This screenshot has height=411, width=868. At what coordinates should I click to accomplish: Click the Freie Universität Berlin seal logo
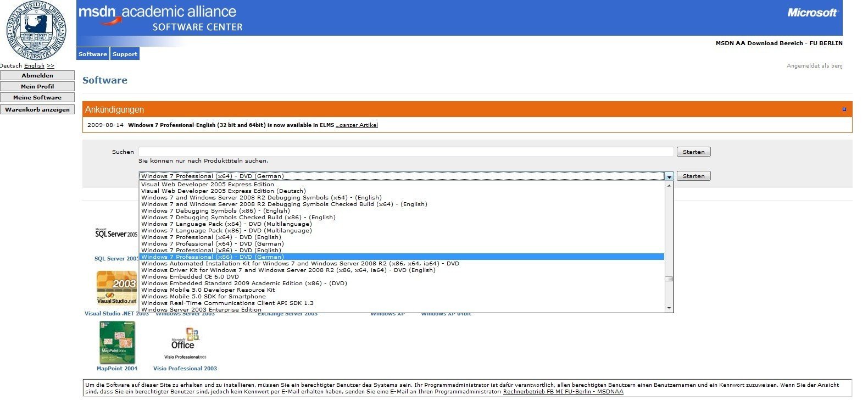pyautogui.click(x=36, y=30)
